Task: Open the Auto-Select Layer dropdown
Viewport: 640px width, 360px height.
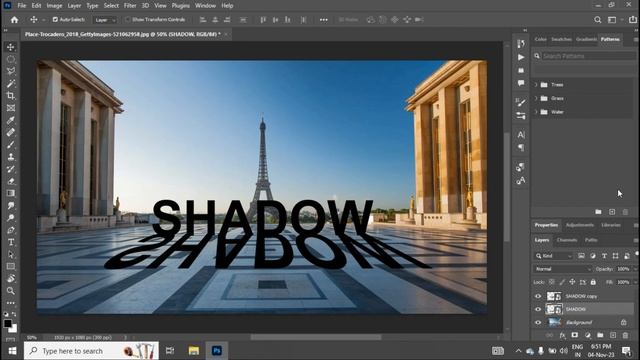Action: point(105,20)
